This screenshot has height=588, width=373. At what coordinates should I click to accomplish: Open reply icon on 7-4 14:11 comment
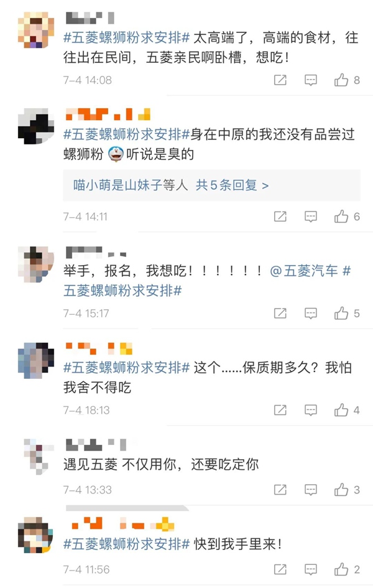(x=310, y=217)
